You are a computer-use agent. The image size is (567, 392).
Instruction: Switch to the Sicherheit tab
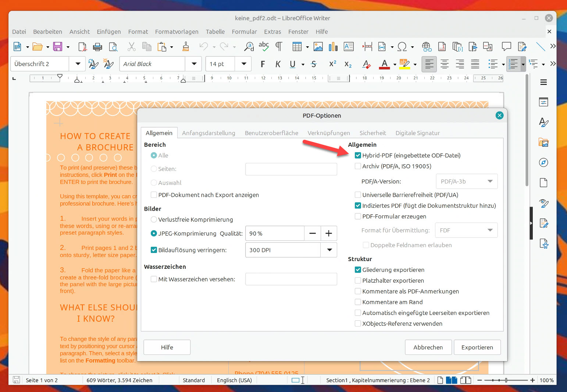372,133
